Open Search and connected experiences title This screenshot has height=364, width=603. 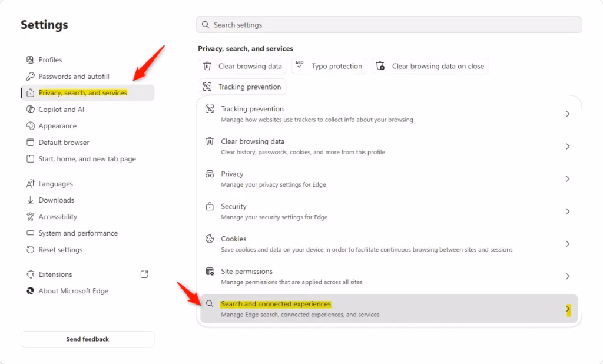click(x=276, y=303)
